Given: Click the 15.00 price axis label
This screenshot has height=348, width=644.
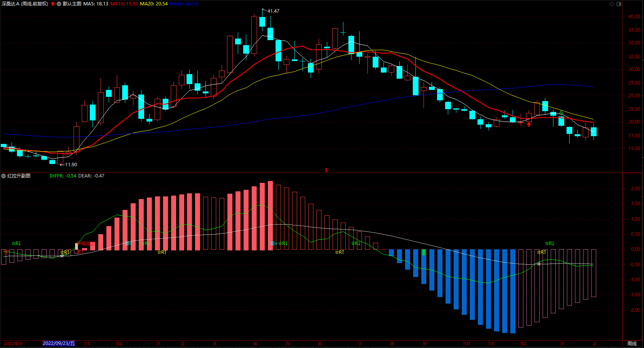Looking at the screenshot, I should (x=634, y=149).
